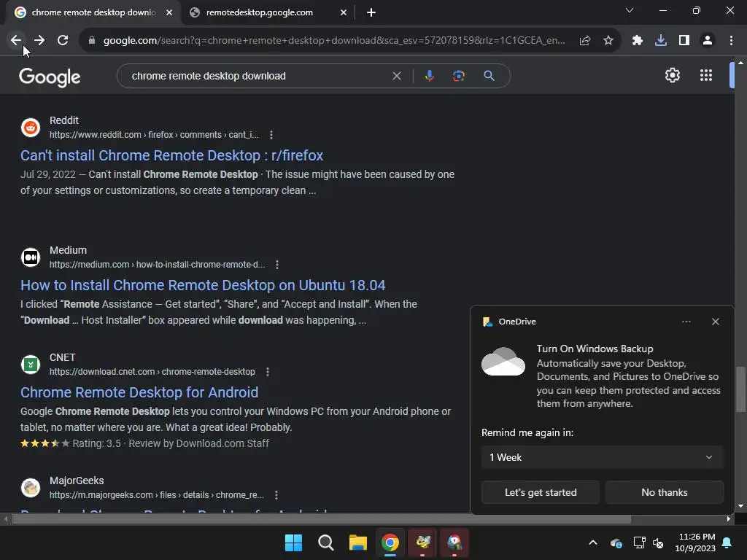The image size is (747, 560).
Task: View site information lock icon
Action: tap(92, 41)
